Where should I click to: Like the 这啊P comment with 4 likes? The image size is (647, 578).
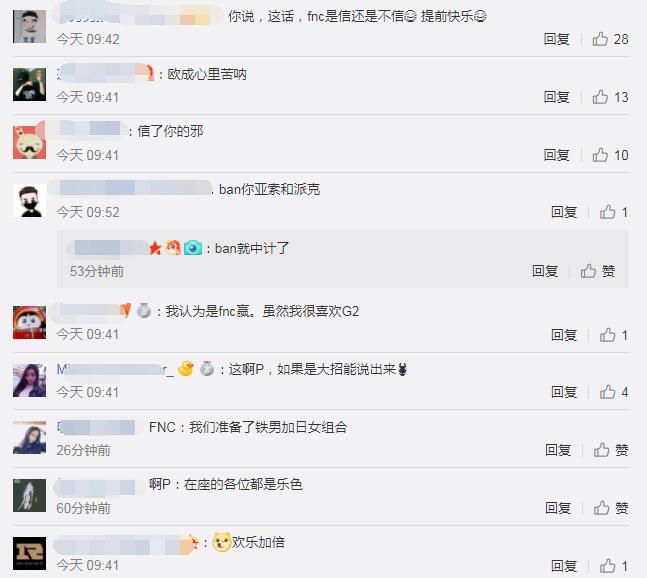click(607, 392)
